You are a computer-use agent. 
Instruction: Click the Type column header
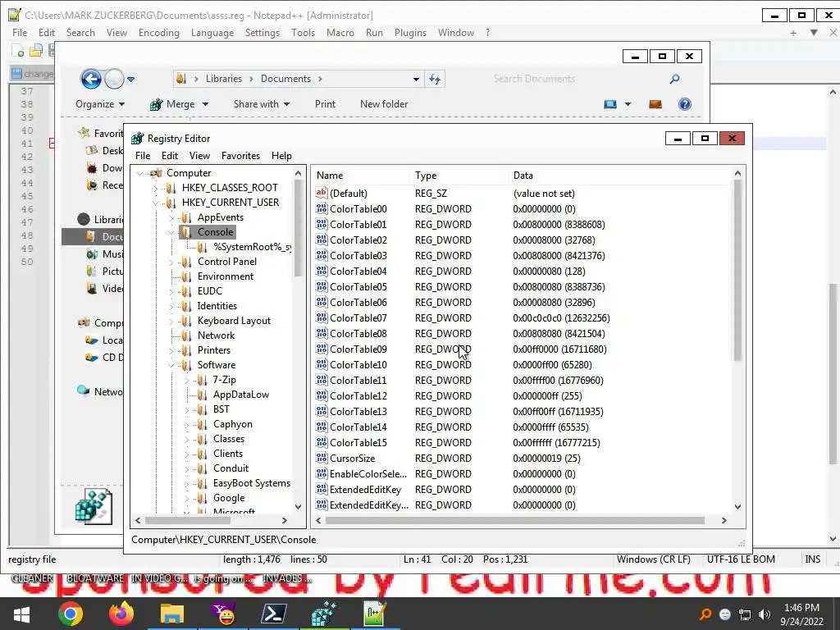[x=459, y=176]
